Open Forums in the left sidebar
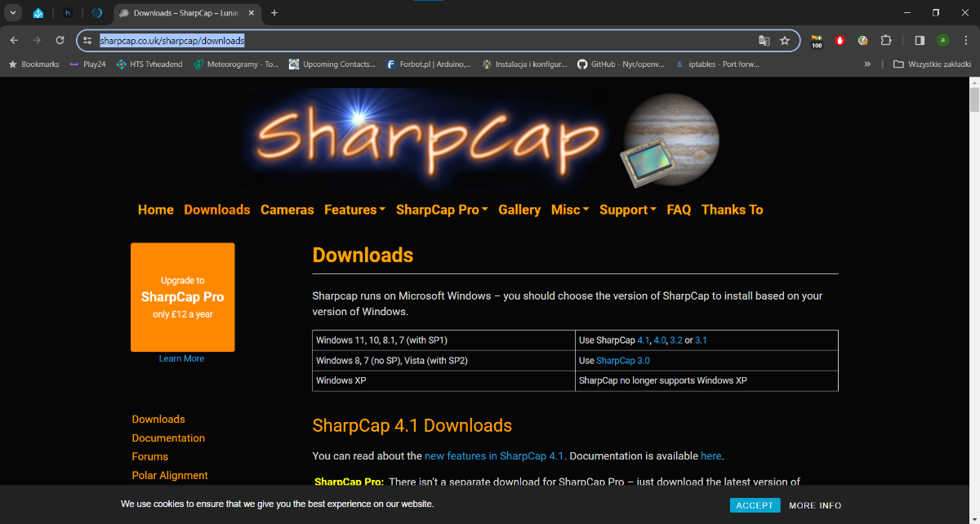Screen dimensions: 980x524 [150, 457]
